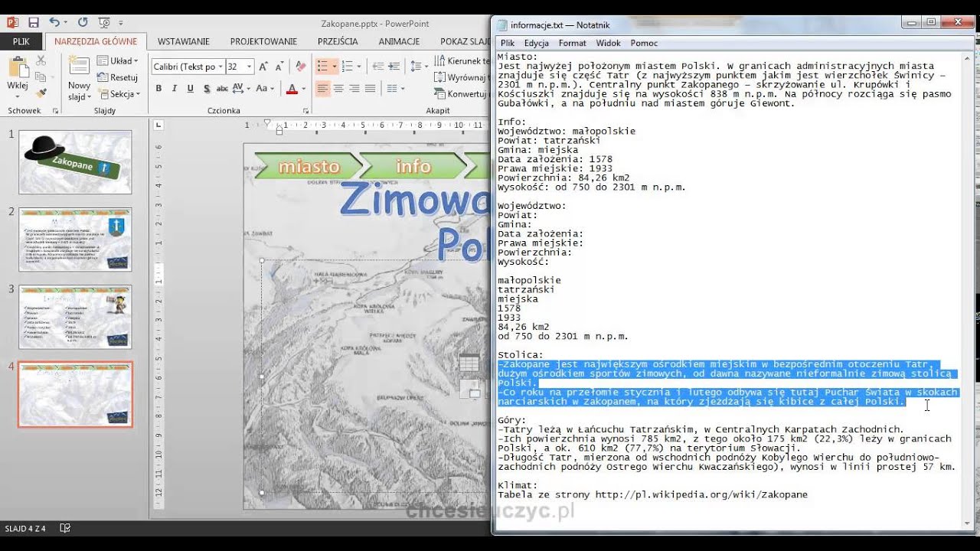Click the green miasto arrow on the slide
This screenshot has height=551, width=980.
pos(308,166)
